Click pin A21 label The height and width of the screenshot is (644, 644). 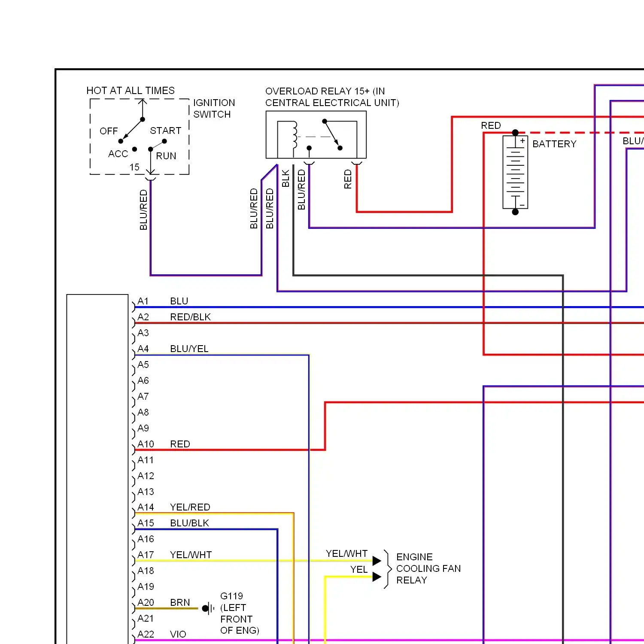pos(146,618)
